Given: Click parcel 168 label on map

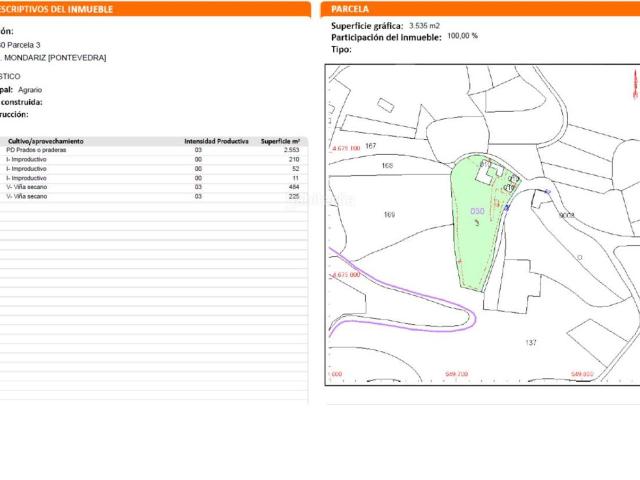Looking at the screenshot, I should coord(387,166).
